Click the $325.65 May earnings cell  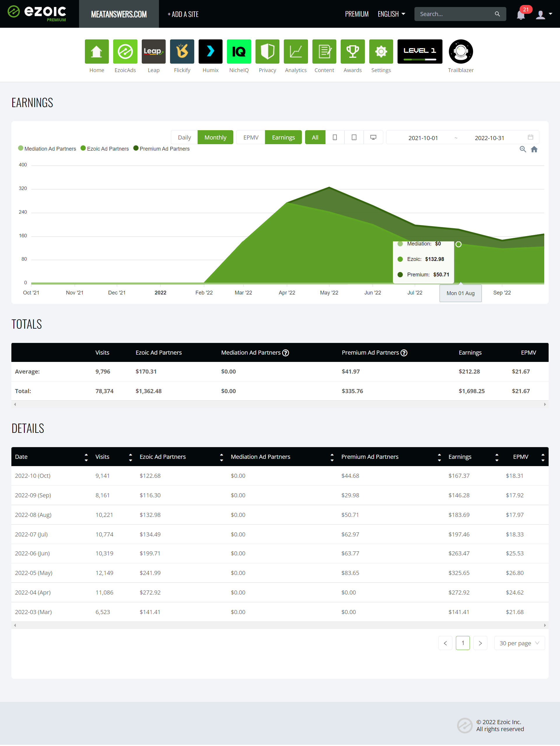coord(459,573)
